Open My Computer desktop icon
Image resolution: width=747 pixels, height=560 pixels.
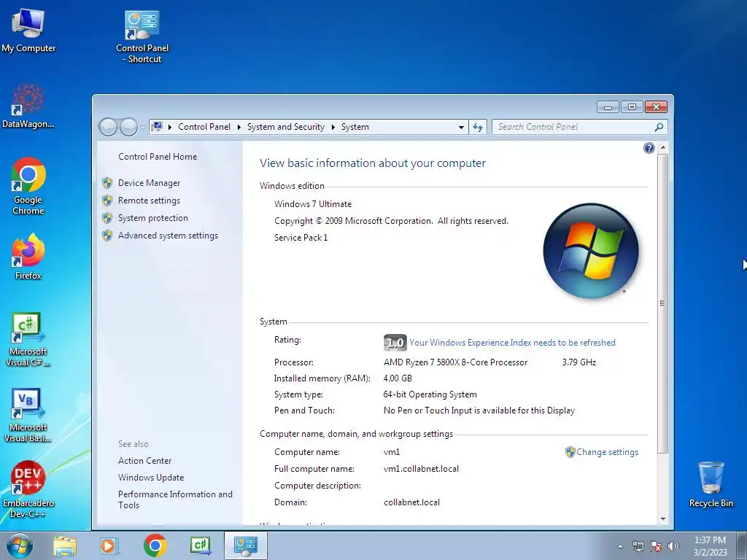pos(28,29)
